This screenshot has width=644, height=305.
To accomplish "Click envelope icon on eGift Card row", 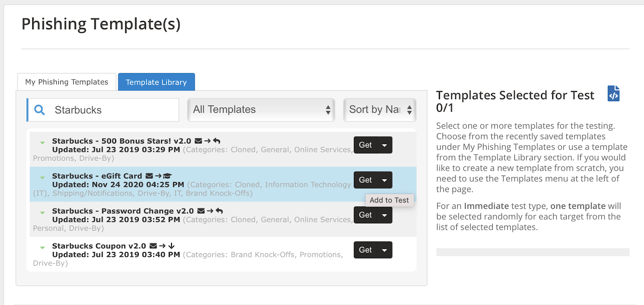I will coord(149,176).
